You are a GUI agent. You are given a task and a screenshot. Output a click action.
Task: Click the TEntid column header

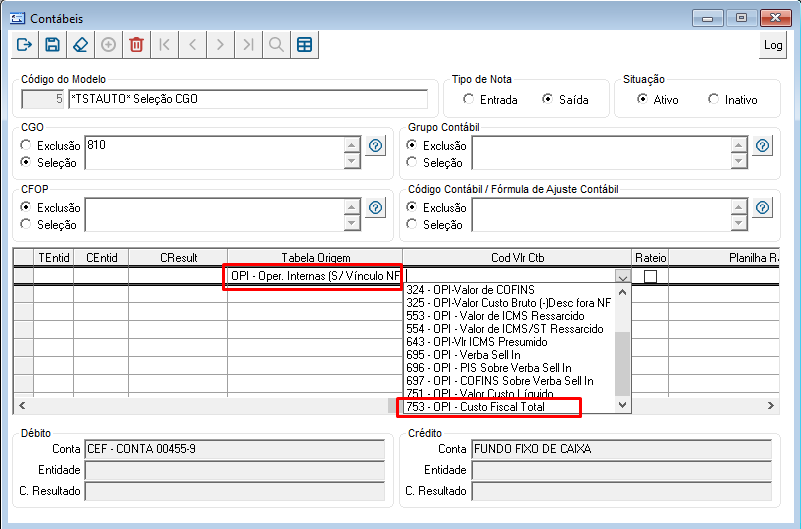pos(54,258)
